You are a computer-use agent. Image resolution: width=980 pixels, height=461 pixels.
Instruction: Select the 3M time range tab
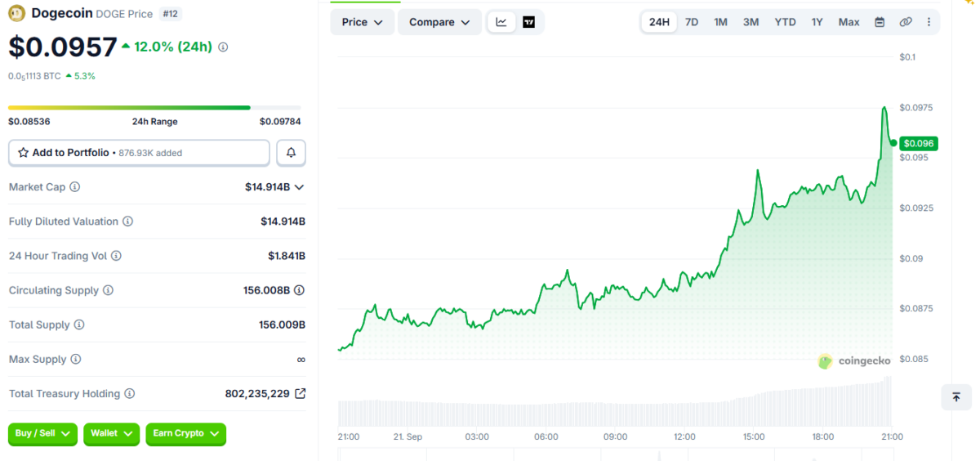click(751, 22)
